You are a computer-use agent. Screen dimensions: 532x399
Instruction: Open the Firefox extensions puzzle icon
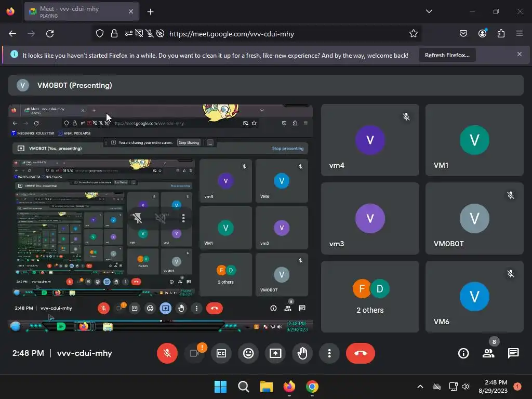[501, 34]
